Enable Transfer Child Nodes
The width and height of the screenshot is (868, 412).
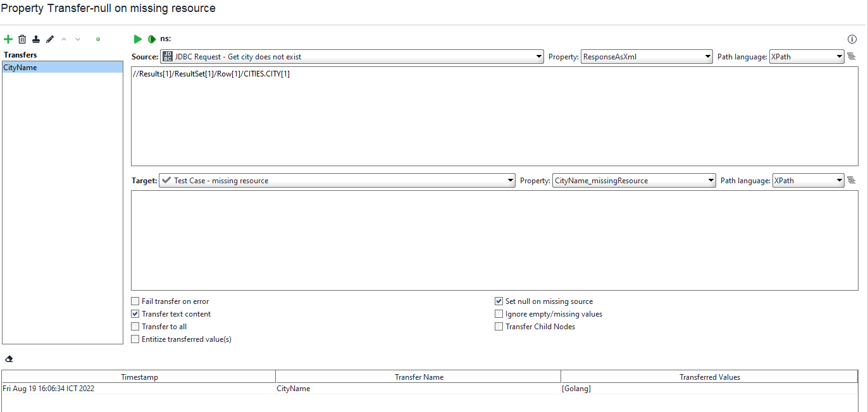point(499,326)
